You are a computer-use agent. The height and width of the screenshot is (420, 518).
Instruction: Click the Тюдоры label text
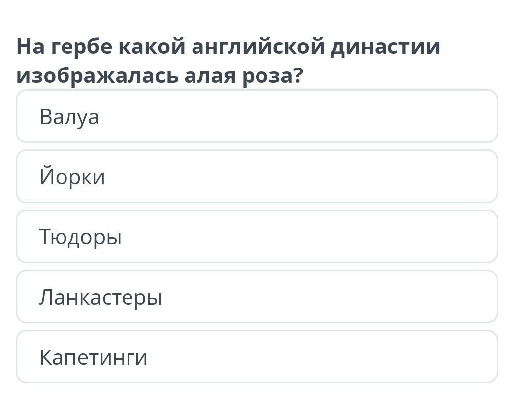tap(80, 237)
